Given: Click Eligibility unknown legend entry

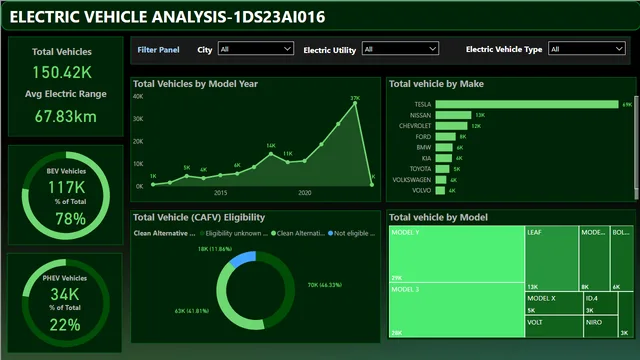Looking at the screenshot, I should pos(234,233).
